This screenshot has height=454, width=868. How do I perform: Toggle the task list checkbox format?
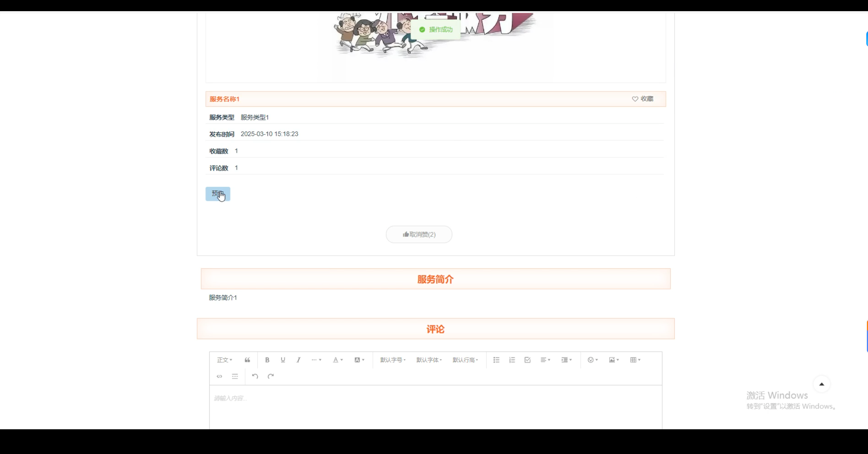tap(527, 360)
